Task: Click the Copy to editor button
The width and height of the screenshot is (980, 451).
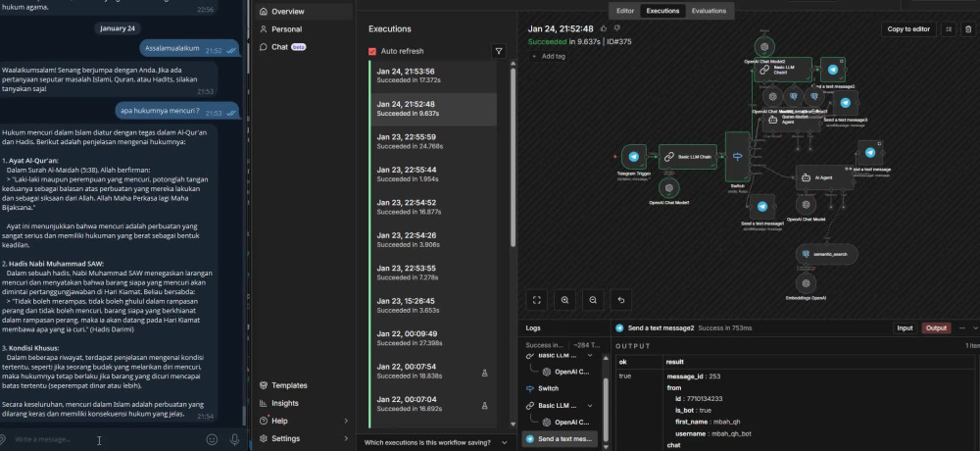Action: click(908, 28)
